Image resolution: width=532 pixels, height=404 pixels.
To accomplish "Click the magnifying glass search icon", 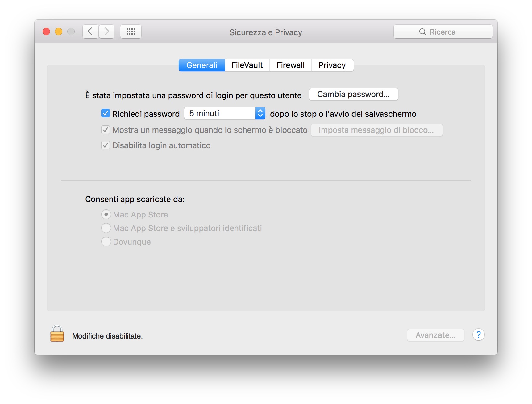I will click(x=422, y=32).
